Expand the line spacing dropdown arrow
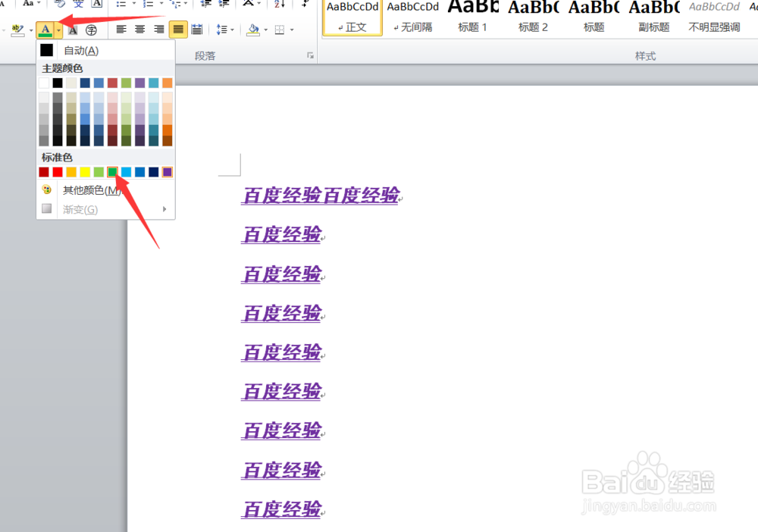 pos(233,30)
